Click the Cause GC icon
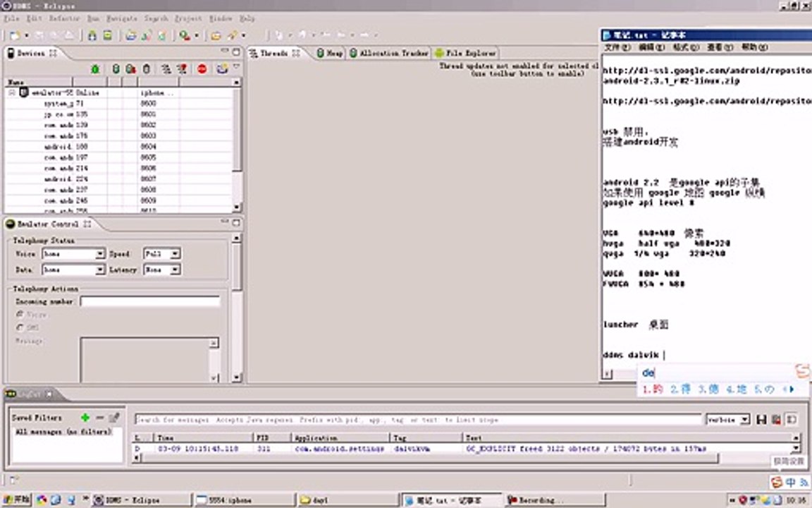The width and height of the screenshot is (812, 508). 147,69
